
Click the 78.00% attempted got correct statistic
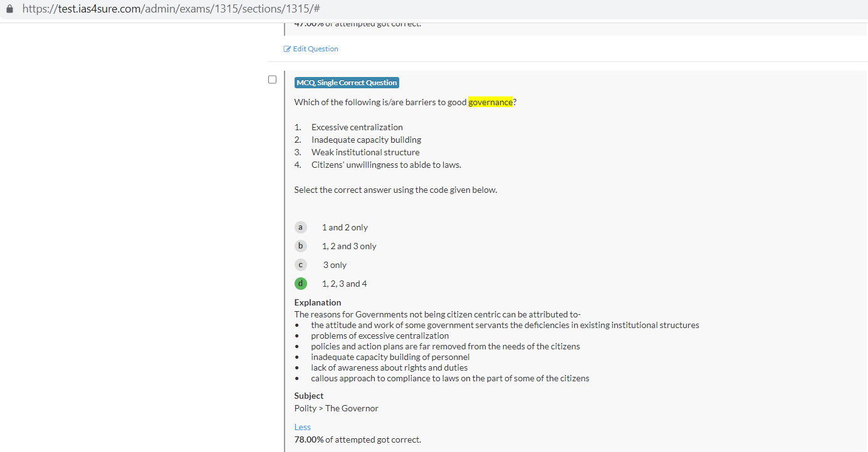[357, 439]
